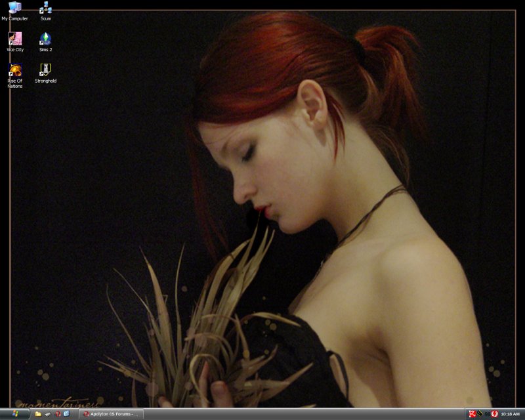525x420 pixels.
Task: Click the 10:18 AM taskbar clock
Action: coord(510,414)
